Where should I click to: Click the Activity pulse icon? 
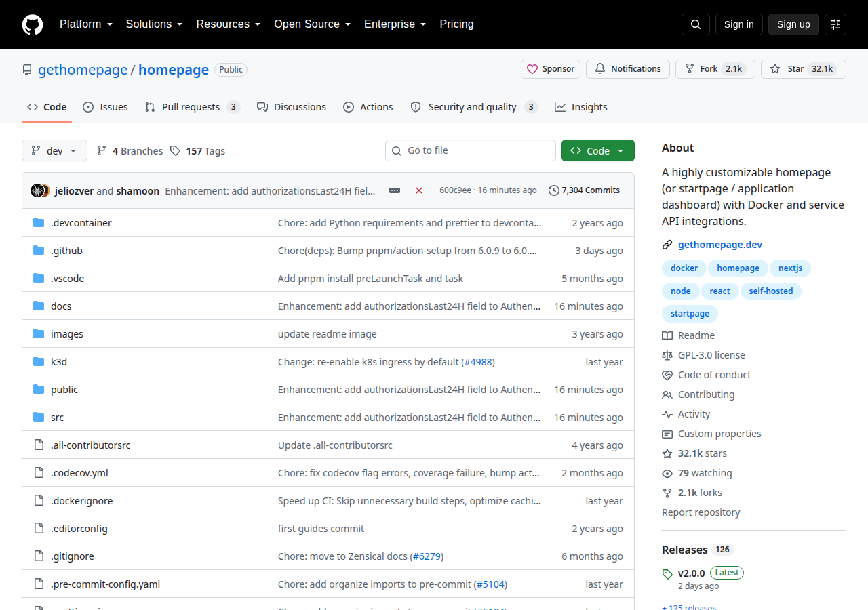[667, 414]
